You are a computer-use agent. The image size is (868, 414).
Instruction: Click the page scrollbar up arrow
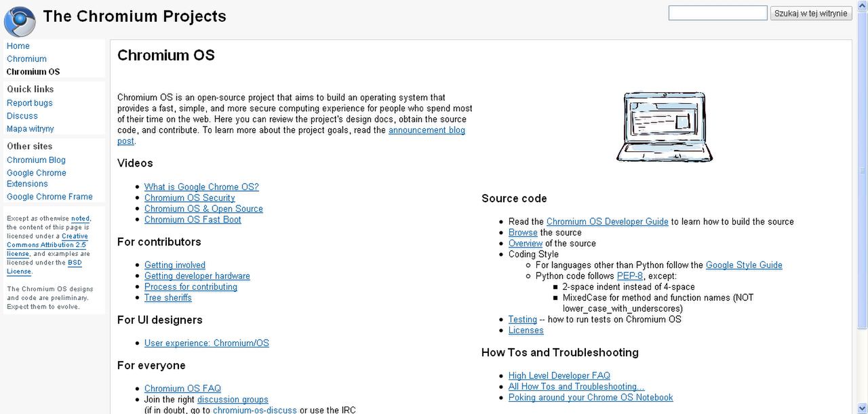[863, 5]
